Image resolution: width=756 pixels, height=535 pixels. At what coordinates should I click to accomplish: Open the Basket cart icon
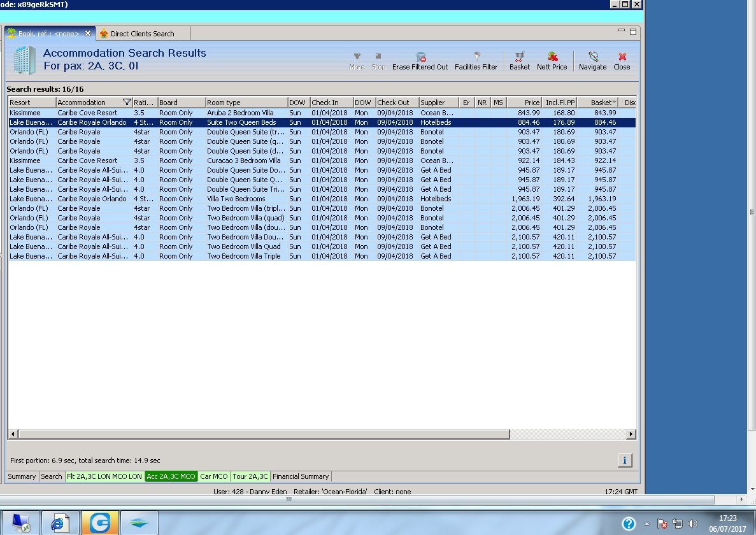(520, 57)
